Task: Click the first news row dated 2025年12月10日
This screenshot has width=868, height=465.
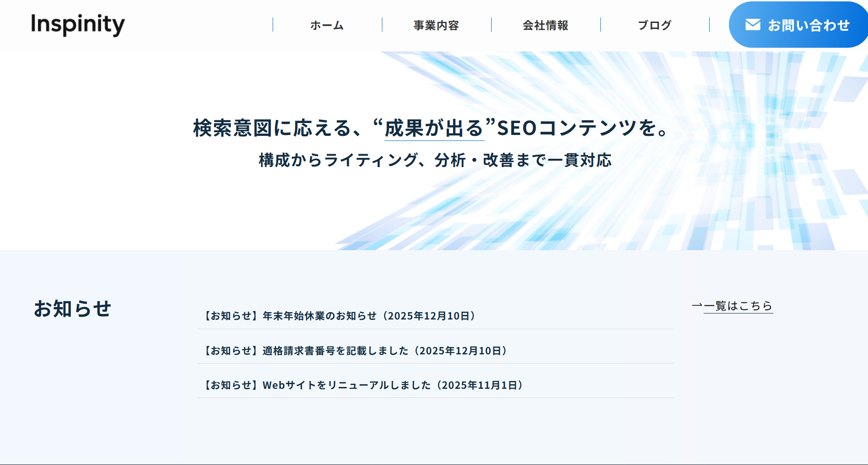Action: click(340, 315)
